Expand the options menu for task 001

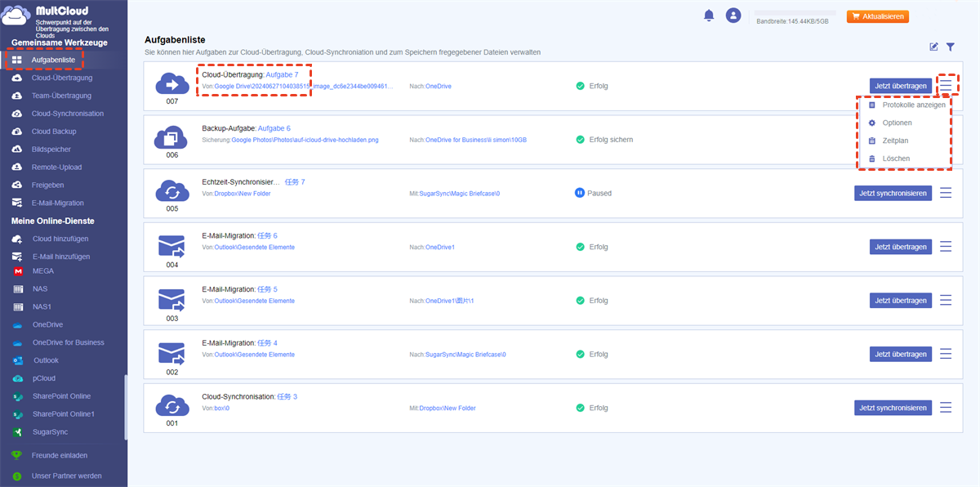[946, 407]
